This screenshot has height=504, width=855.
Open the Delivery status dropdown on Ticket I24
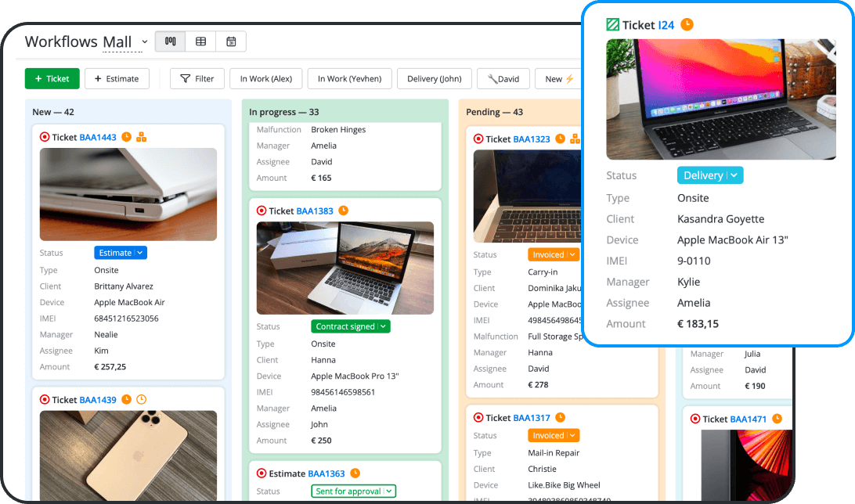734,176
